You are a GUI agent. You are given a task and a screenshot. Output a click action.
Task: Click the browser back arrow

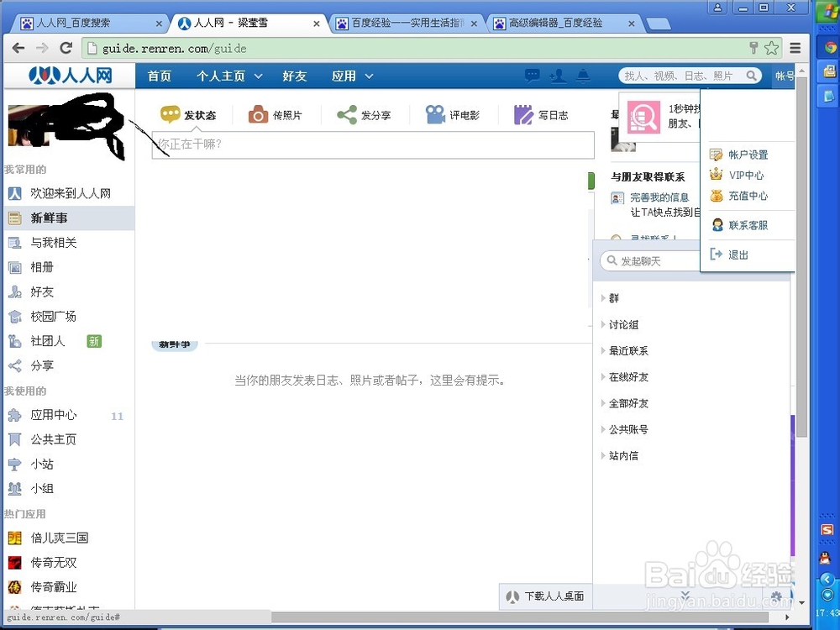coord(18,48)
